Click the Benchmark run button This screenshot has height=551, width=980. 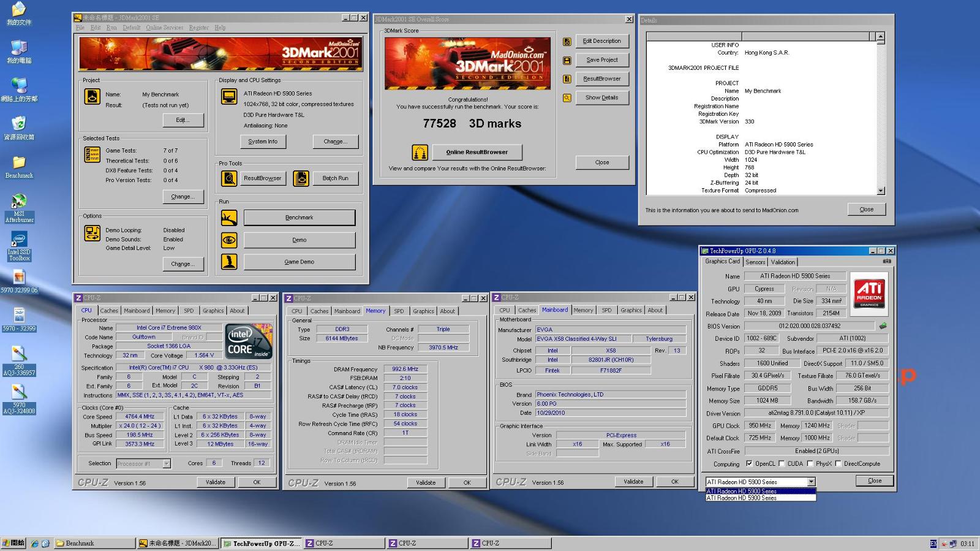[x=300, y=218]
